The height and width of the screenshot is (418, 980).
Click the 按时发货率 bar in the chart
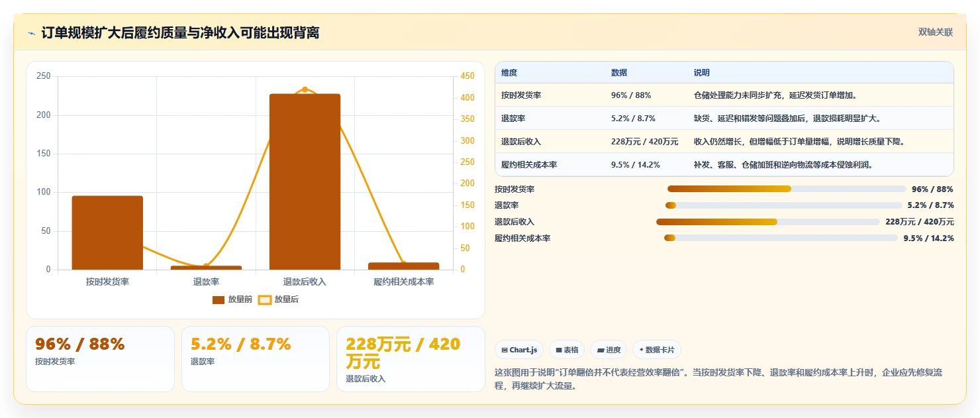click(x=107, y=233)
